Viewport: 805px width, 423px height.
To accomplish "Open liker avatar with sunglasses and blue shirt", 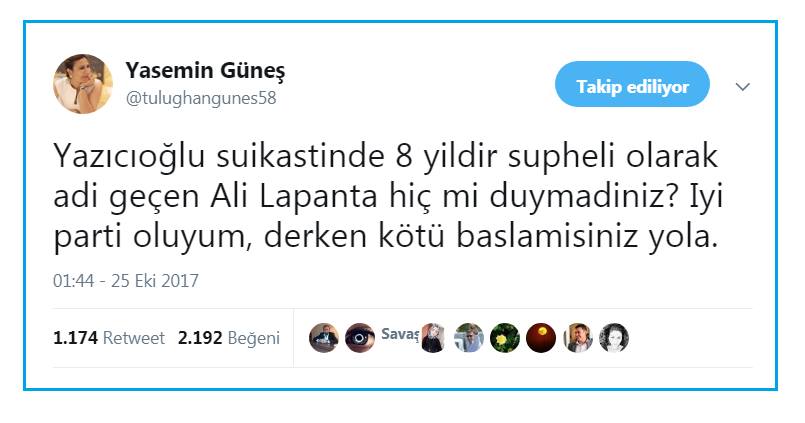I will tap(469, 338).
